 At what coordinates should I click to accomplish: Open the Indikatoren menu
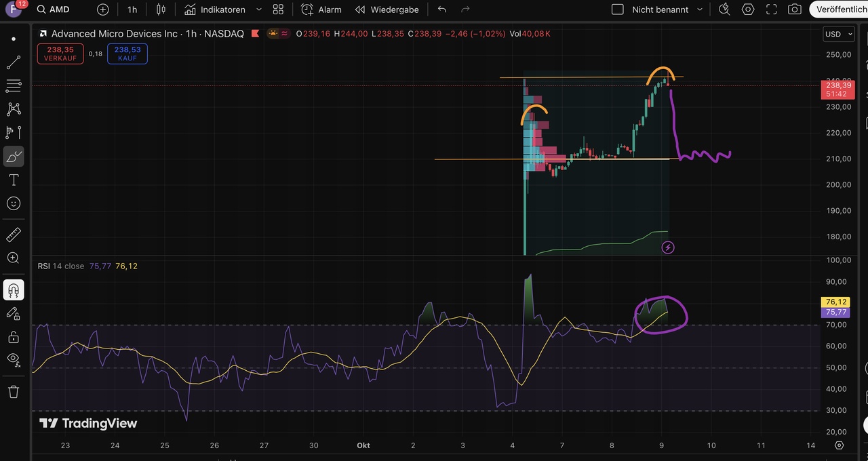214,9
